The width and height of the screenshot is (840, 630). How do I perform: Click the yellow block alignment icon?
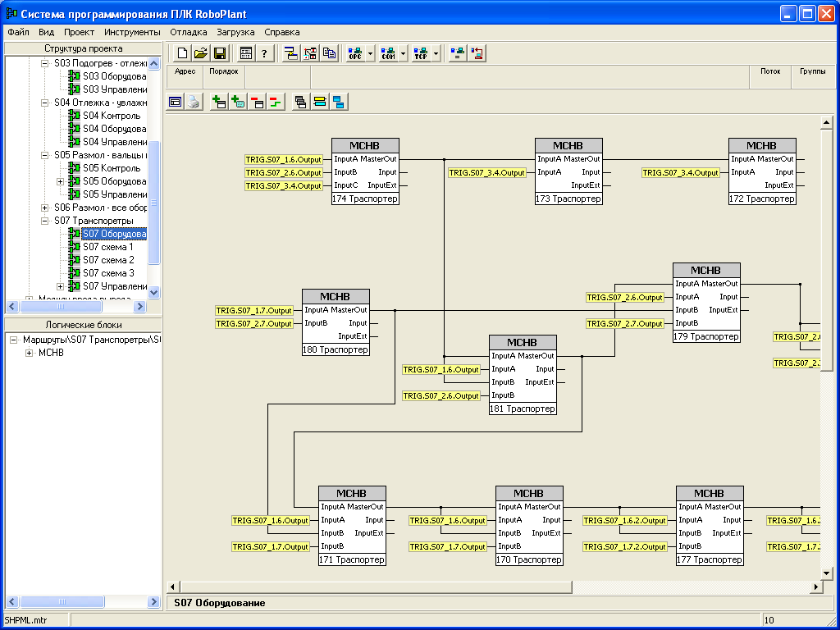[320, 102]
